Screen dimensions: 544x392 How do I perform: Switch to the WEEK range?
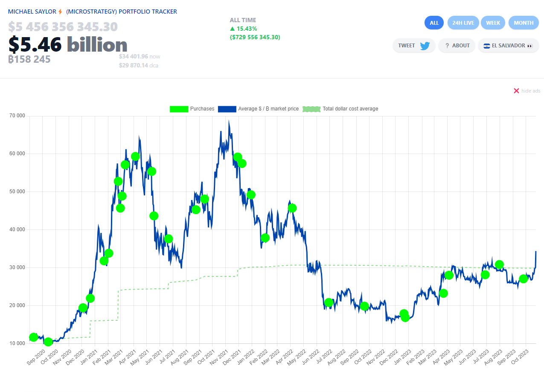493,23
